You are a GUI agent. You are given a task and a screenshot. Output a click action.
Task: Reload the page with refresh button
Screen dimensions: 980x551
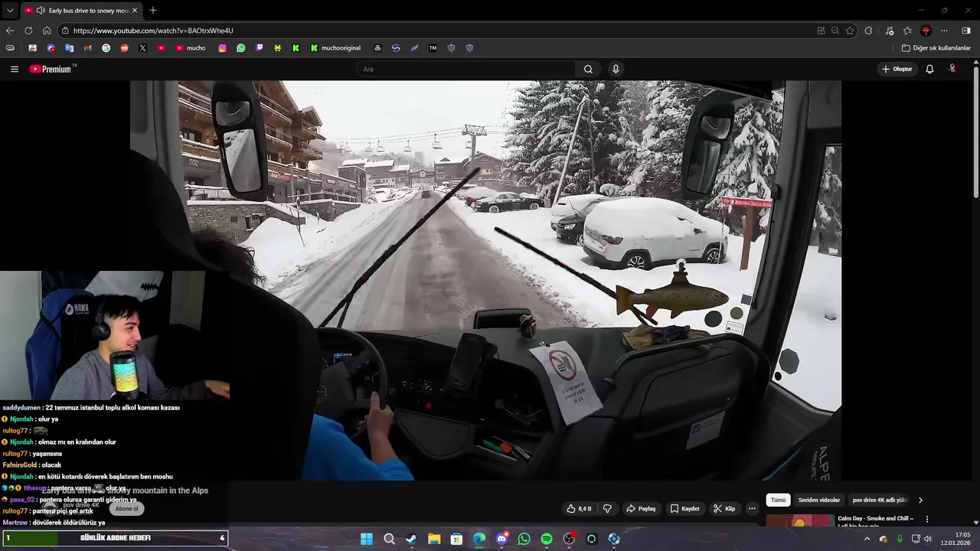28,31
